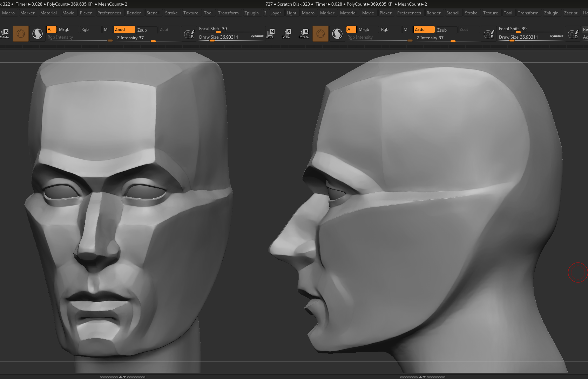
Task: Click the Rotate icon beside Scale
Action: pos(304,33)
